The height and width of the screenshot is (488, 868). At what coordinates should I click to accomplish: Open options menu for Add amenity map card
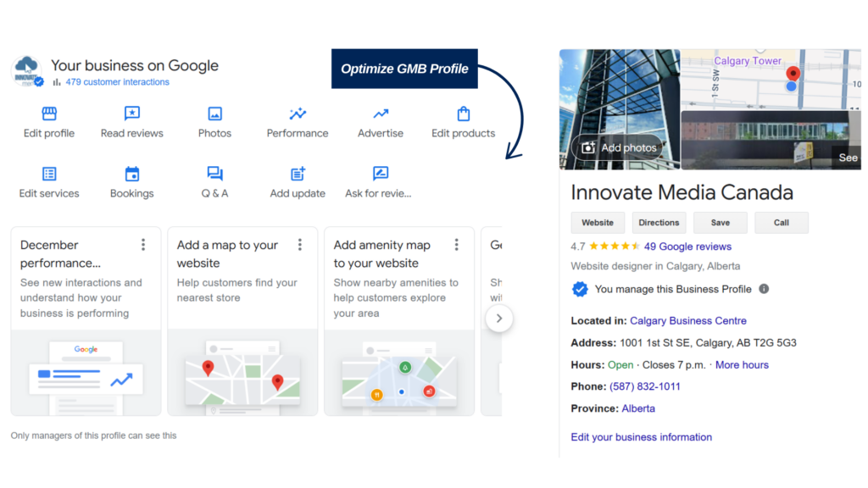pyautogui.click(x=457, y=245)
